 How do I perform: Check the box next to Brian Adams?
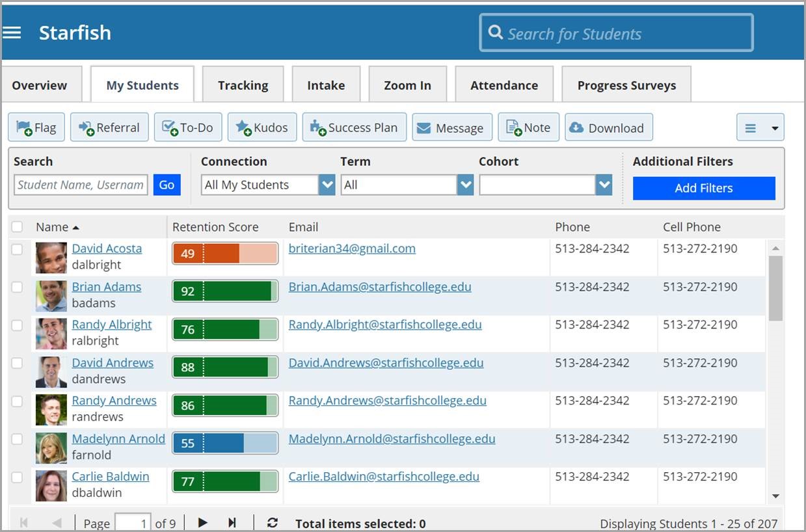click(18, 287)
